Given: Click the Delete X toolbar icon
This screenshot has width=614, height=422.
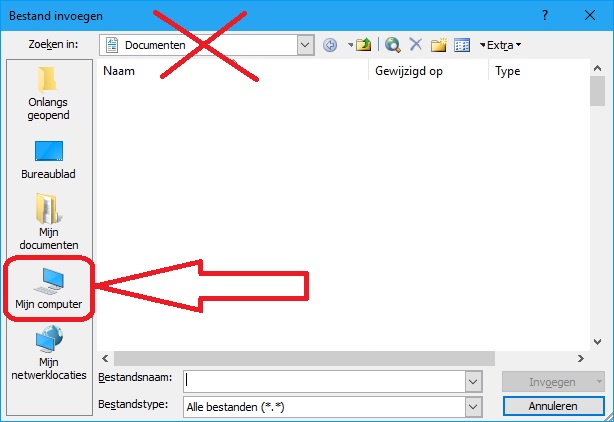Looking at the screenshot, I should tap(415, 45).
